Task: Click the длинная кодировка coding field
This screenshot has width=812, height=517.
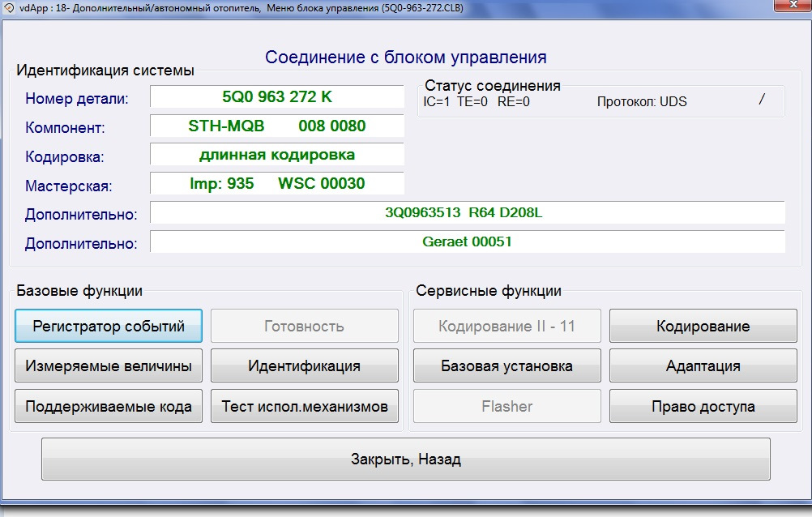Action: tap(277, 155)
